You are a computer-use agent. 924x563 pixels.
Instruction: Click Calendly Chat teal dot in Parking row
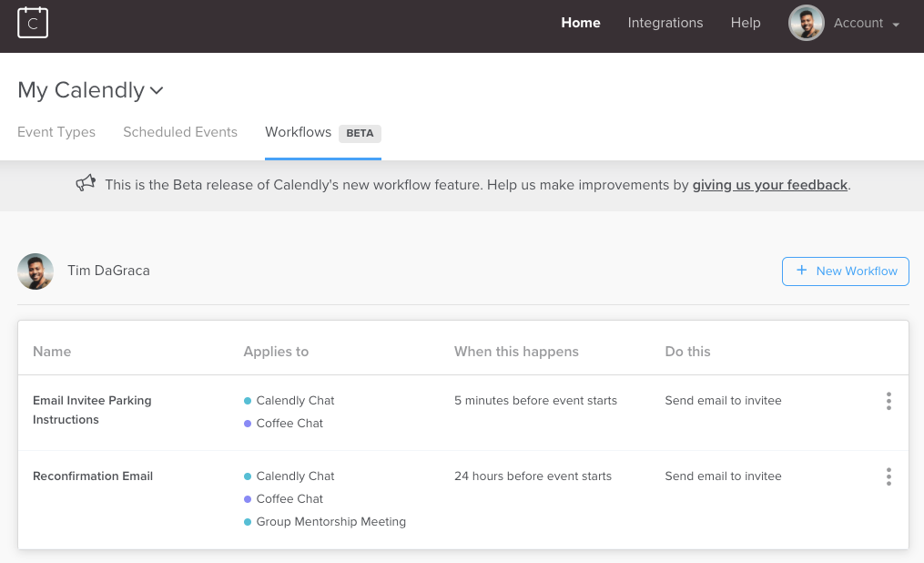coord(248,401)
